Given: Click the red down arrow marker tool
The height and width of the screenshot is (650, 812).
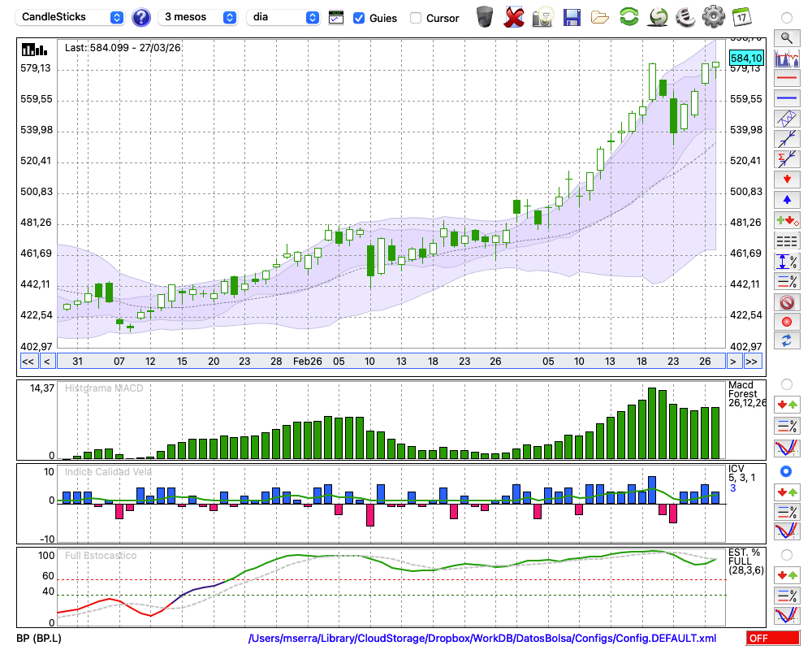Looking at the screenshot, I should click(786, 179).
